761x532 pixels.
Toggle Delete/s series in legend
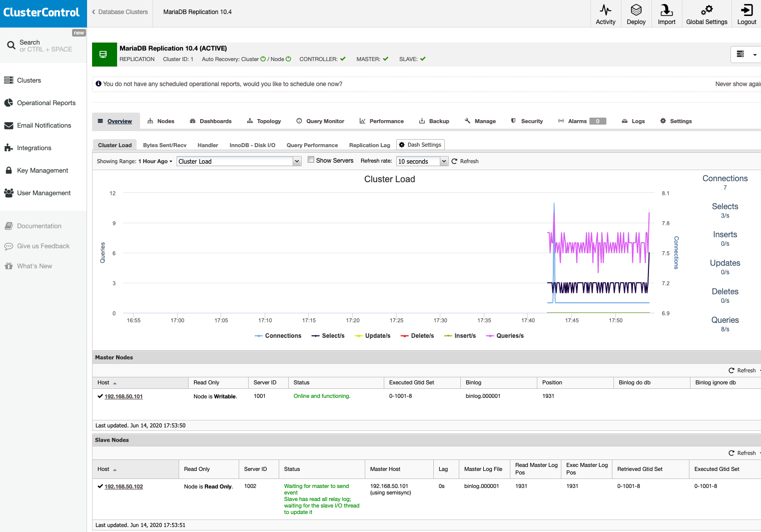[417, 336]
